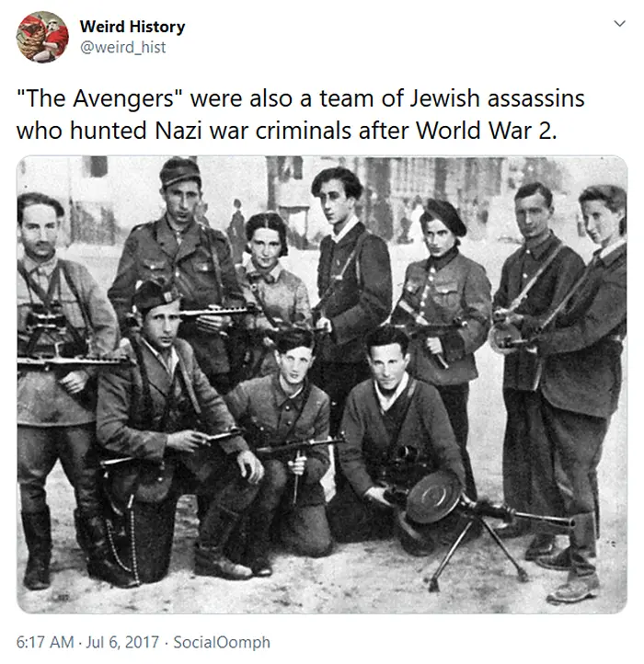This screenshot has height=664, width=644.
Task: Click "Nazi war criminals" in the tweet text
Action: pyautogui.click(x=252, y=130)
